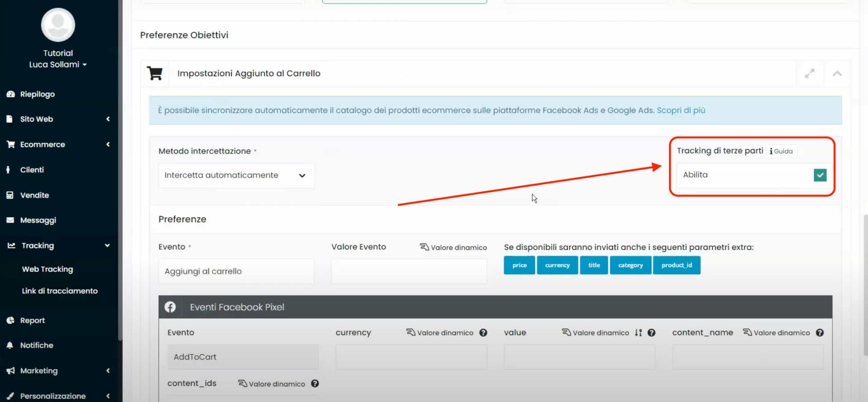Click the Notifiche bell icon
This screenshot has width=868, height=402.
coord(10,345)
